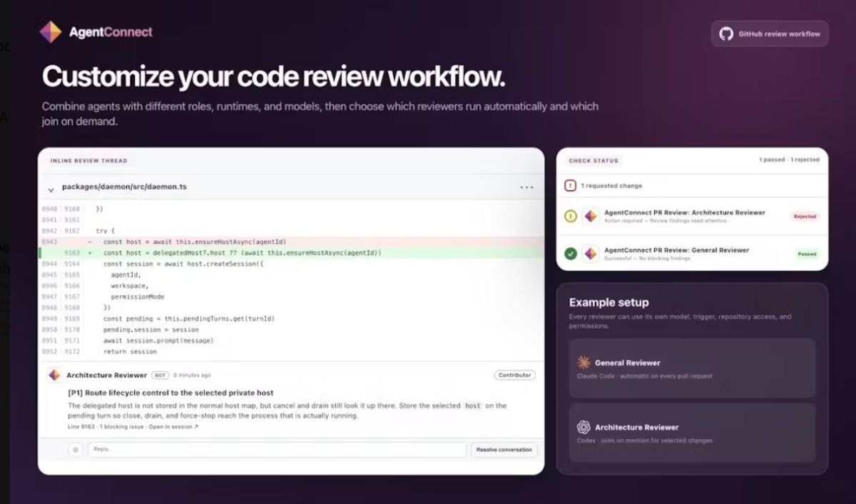Image resolution: width=856 pixels, height=504 pixels.
Task: Click the AgentConnect brand name text
Action: (x=111, y=32)
